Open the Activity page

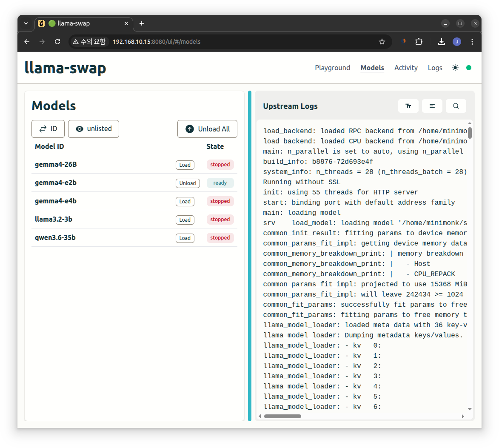pyautogui.click(x=406, y=68)
